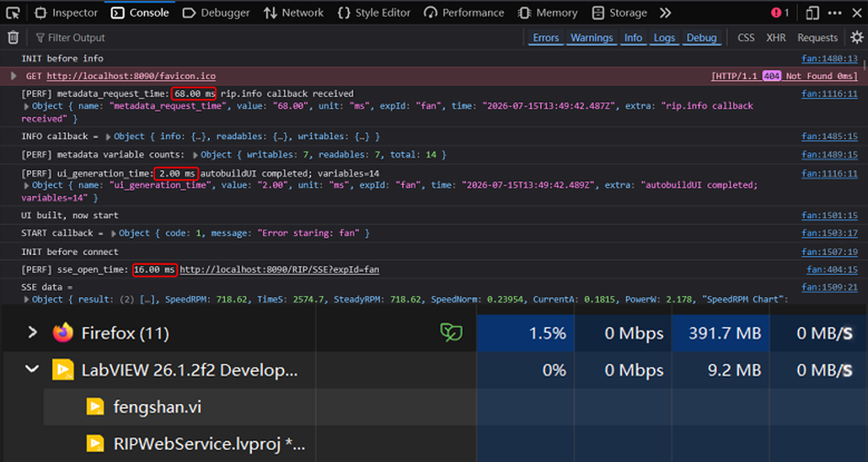Expand the INFO callback Object

[108, 137]
